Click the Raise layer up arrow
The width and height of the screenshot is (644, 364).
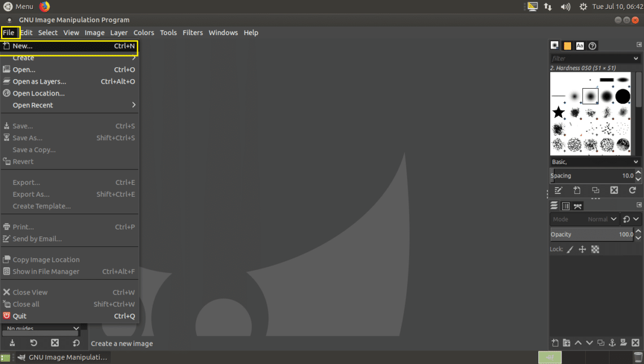click(578, 343)
